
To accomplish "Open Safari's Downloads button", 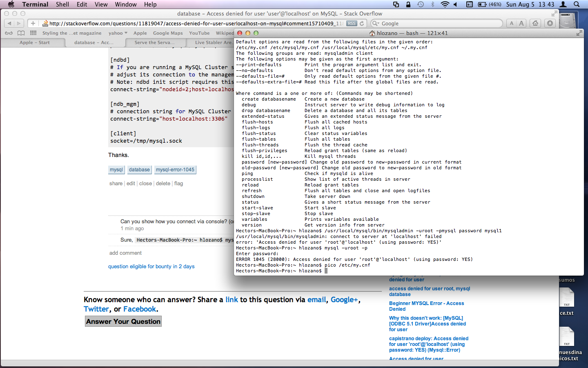I will (x=550, y=23).
